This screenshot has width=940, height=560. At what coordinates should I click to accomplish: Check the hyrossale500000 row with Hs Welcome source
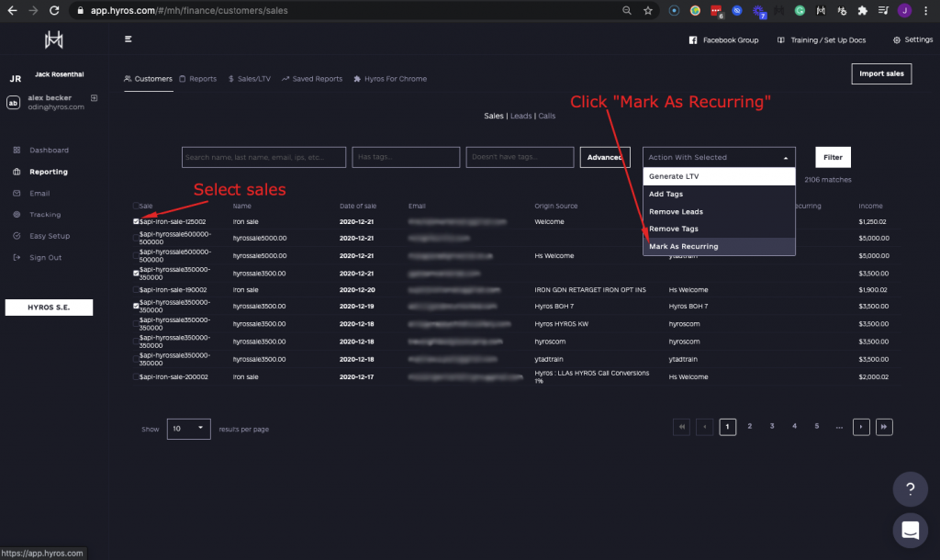[136, 255]
